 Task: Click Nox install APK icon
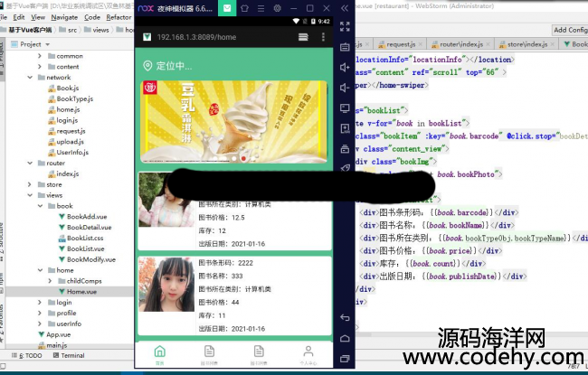(x=345, y=128)
